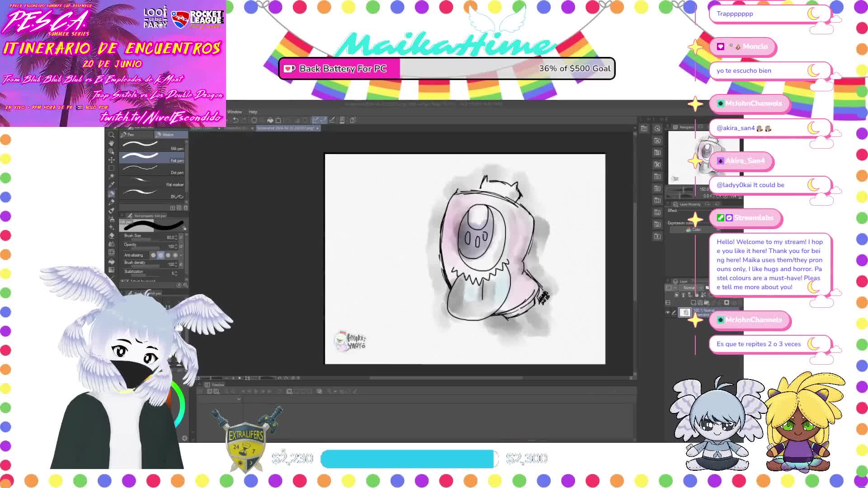
Task: Toggle Snap to Grid pen icon in command bar
Action: pyautogui.click(x=333, y=120)
